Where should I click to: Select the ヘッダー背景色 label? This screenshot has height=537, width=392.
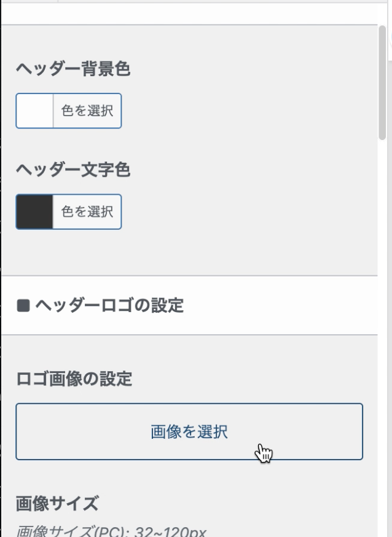click(x=73, y=69)
